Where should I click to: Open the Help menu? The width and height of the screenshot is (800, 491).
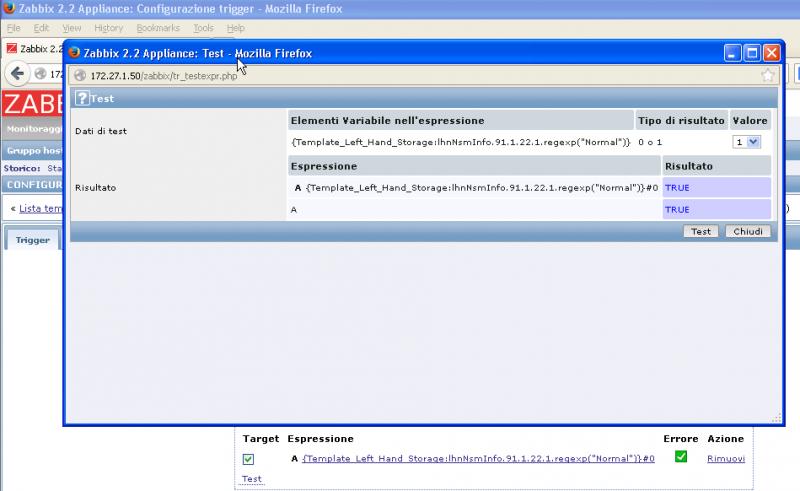(236, 28)
